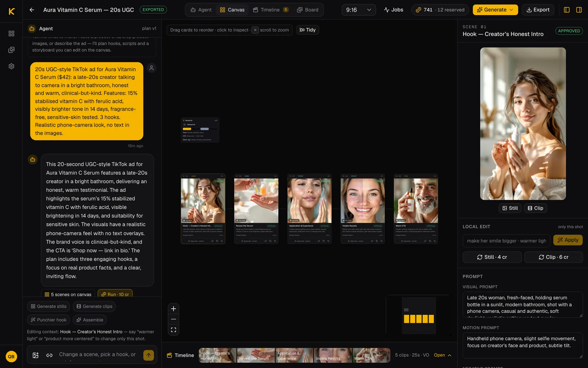Select the Warm CTA scene card on canvas
Screen dimensions: 588x368
[416, 209]
